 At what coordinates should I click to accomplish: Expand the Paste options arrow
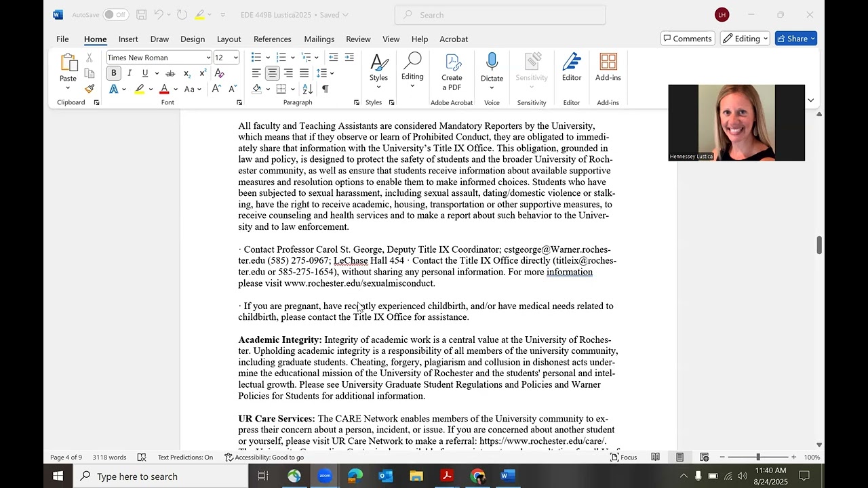point(68,88)
